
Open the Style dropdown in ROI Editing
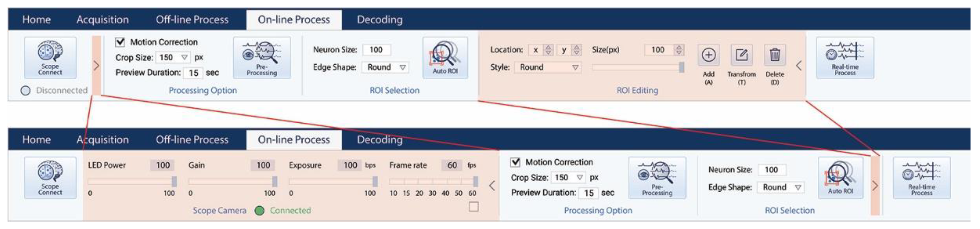pyautogui.click(x=575, y=67)
